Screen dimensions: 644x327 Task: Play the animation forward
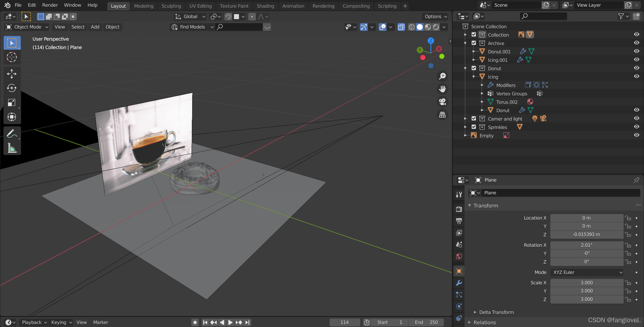tap(230, 322)
